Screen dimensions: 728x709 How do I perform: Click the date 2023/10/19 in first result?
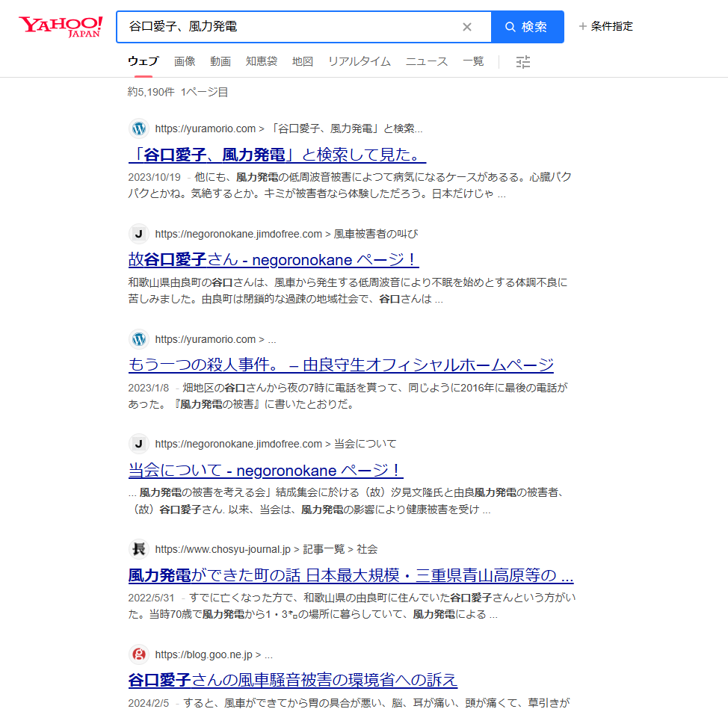tap(154, 177)
